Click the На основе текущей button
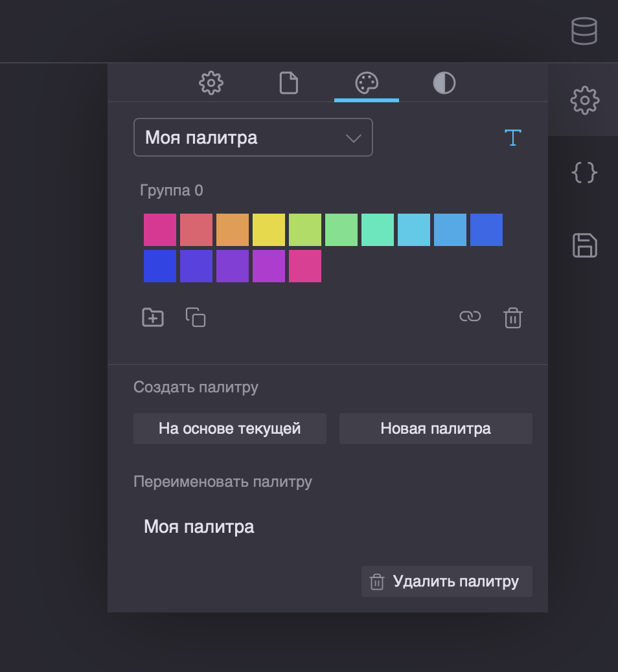The image size is (618, 672). [229, 429]
